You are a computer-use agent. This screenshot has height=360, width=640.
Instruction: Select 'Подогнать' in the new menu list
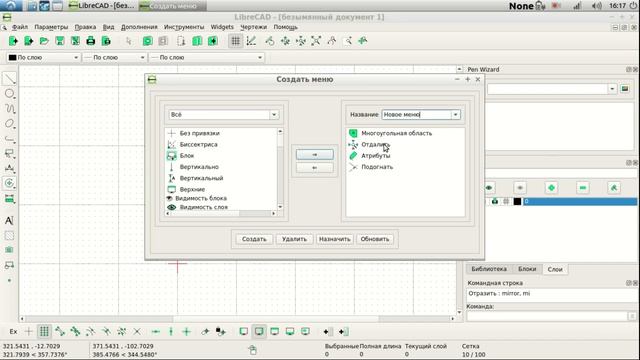(x=377, y=167)
